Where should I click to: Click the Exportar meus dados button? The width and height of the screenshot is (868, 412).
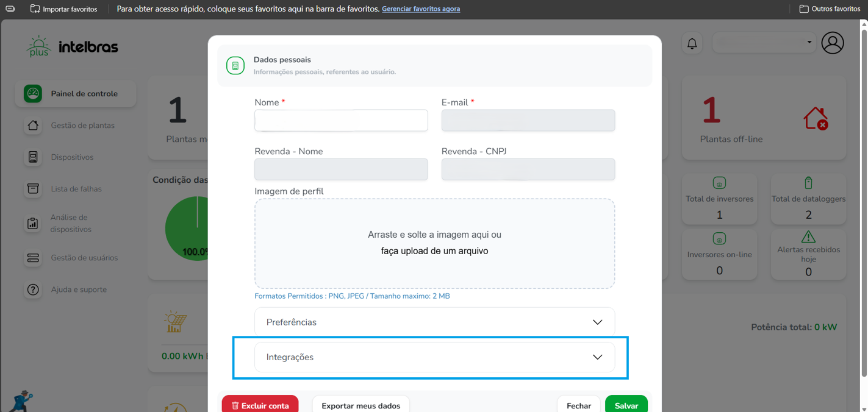click(360, 405)
